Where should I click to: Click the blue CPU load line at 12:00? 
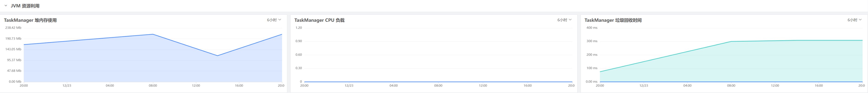click(483, 82)
